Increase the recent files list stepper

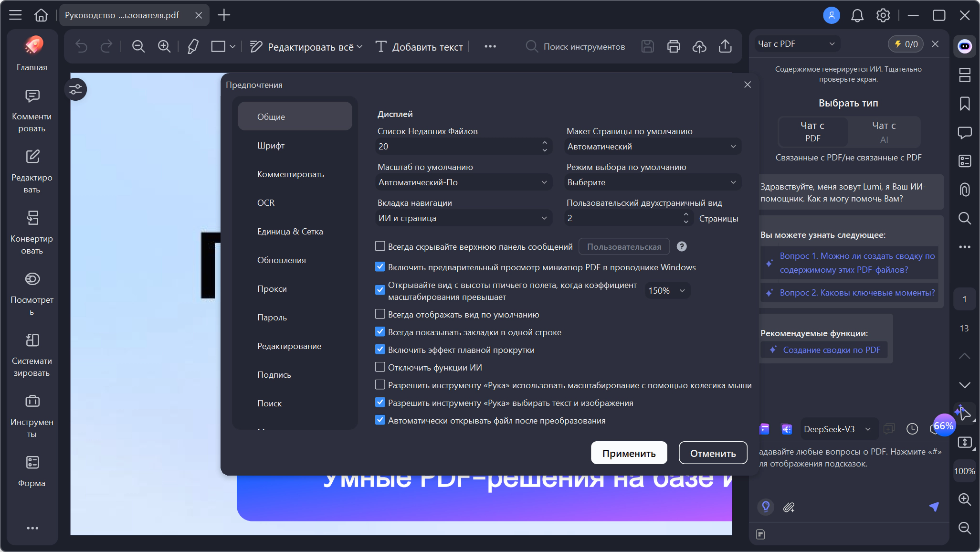click(x=545, y=142)
